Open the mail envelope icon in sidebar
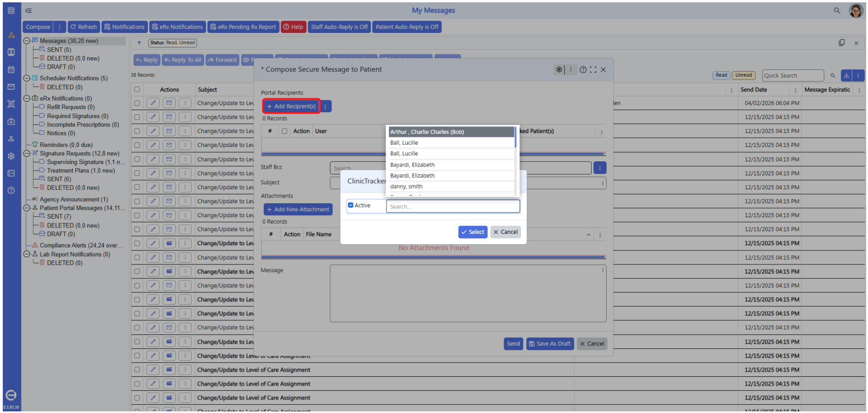 click(x=11, y=87)
